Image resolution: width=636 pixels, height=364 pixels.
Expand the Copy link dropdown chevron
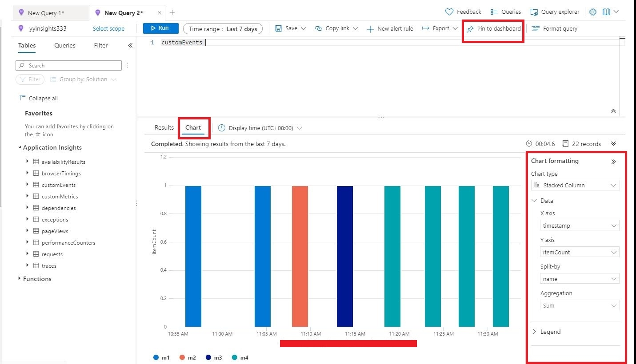click(355, 28)
